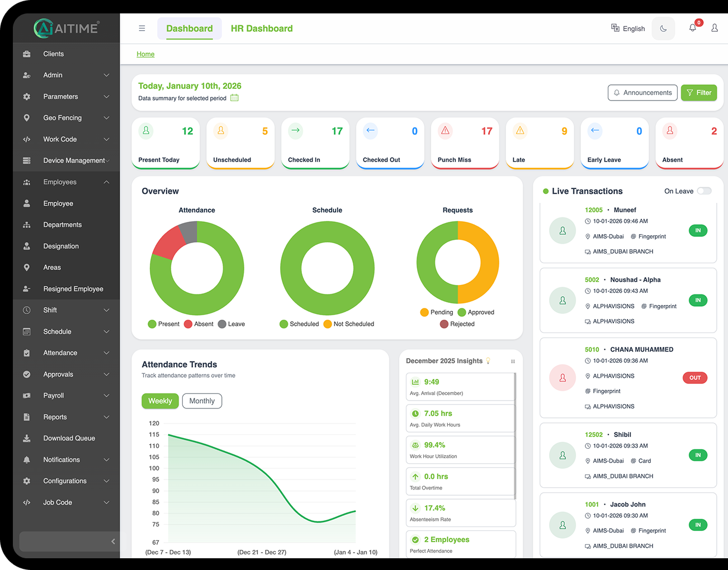Open the Home breadcrumb link
Screen dimensions: 728x570
145,54
